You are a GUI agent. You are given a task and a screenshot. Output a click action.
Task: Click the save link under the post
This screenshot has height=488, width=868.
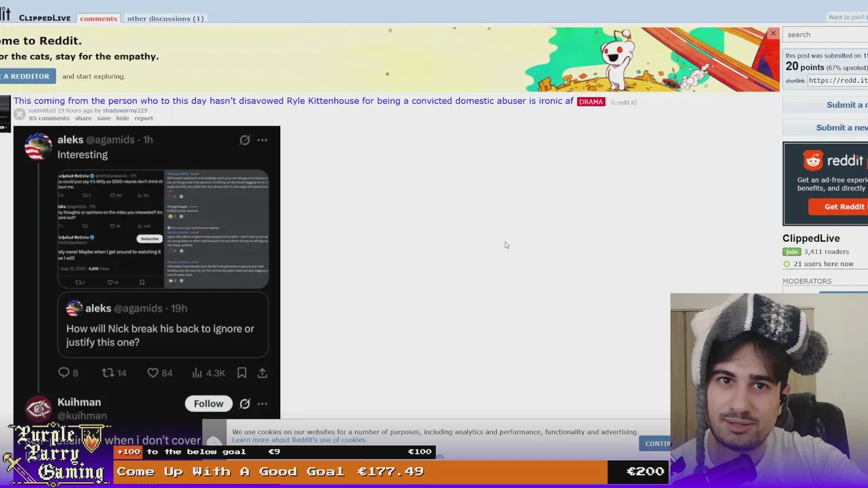(104, 118)
